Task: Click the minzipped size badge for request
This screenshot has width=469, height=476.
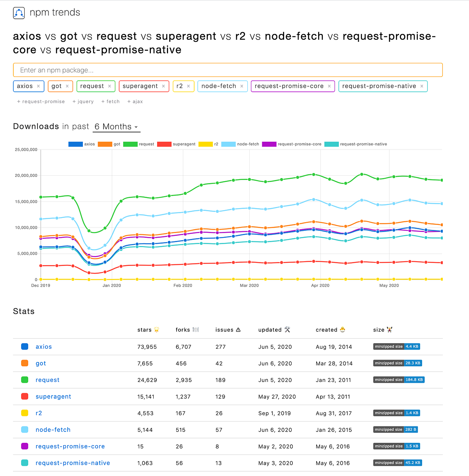Action: click(x=399, y=379)
